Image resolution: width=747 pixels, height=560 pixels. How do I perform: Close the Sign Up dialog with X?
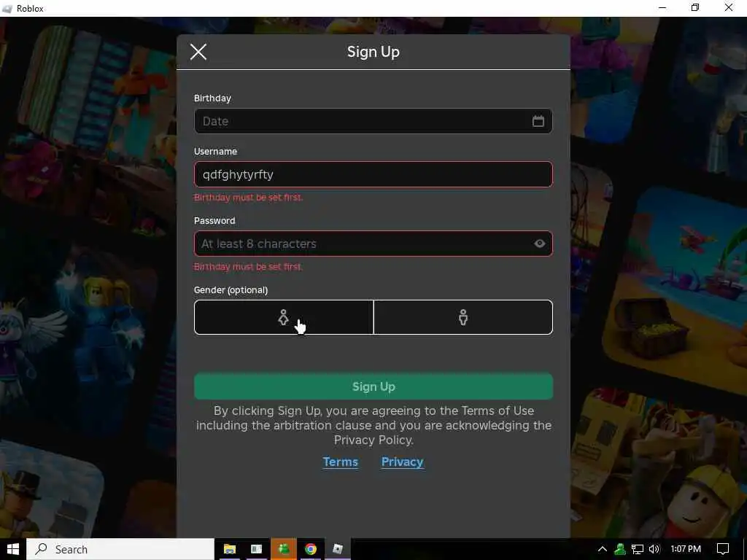click(198, 52)
